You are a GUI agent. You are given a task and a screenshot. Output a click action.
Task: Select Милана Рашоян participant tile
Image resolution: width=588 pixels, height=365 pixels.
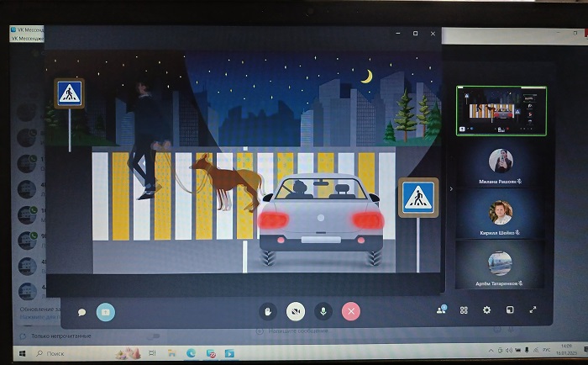(501, 165)
